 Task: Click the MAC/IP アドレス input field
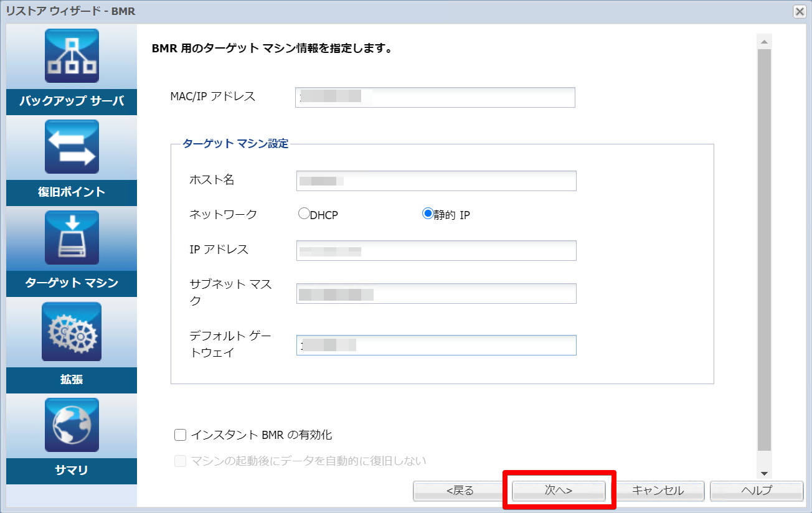pos(435,97)
